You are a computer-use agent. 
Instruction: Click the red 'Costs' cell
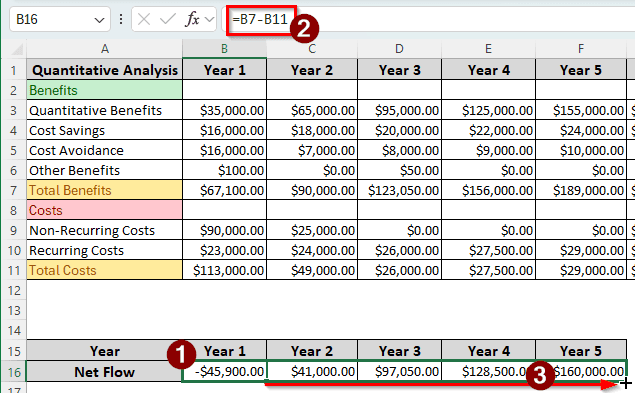104,210
